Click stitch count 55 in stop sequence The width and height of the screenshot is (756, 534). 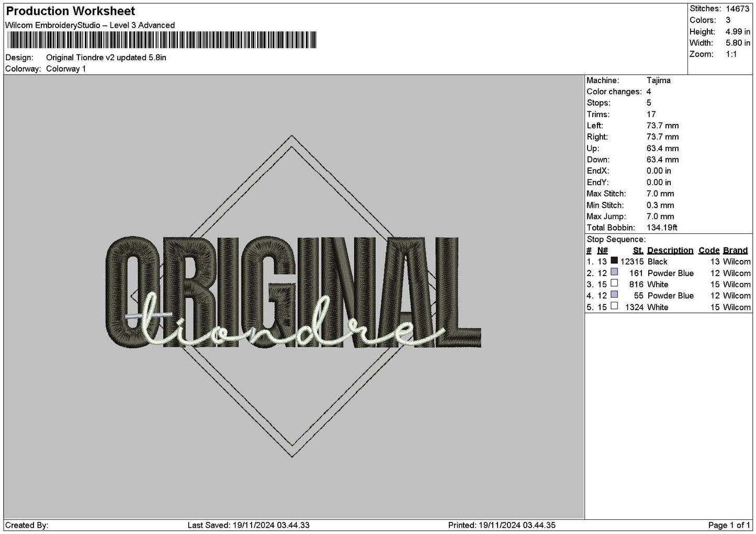[x=638, y=296]
